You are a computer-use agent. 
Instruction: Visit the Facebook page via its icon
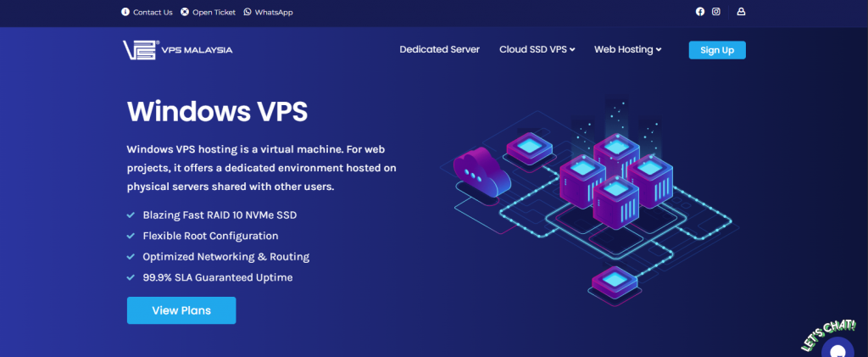click(x=700, y=12)
